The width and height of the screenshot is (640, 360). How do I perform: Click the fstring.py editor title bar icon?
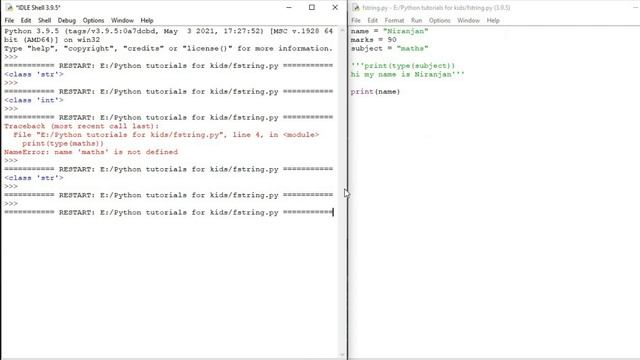(356, 7)
